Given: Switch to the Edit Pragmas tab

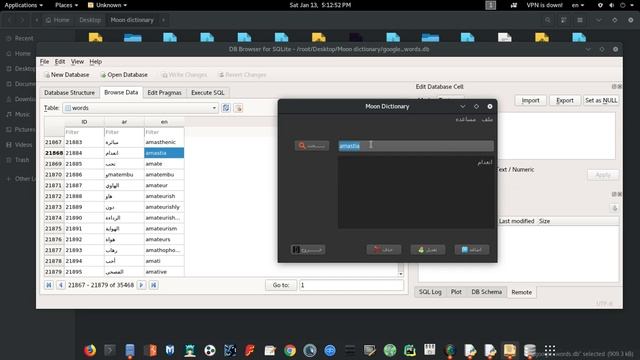Looking at the screenshot, I should [164, 93].
